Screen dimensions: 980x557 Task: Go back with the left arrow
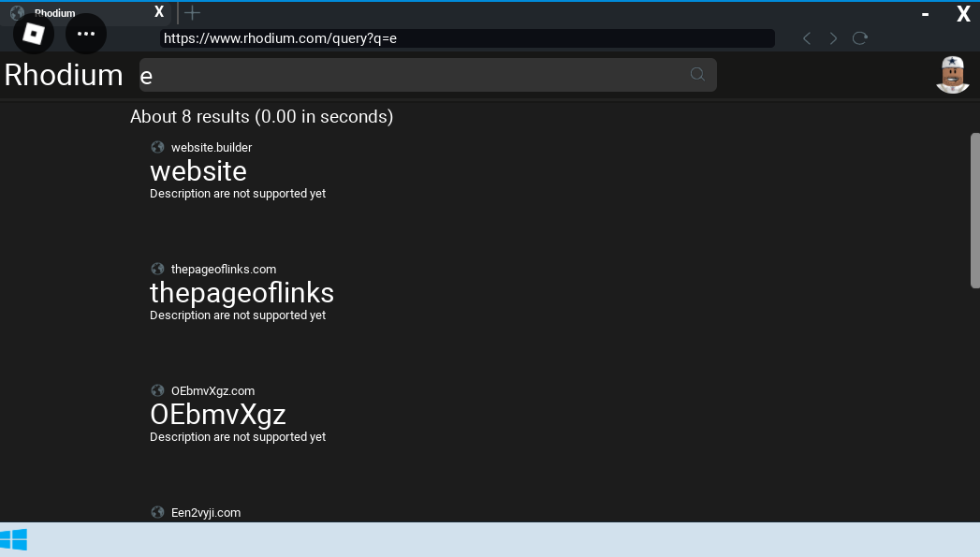click(x=807, y=38)
